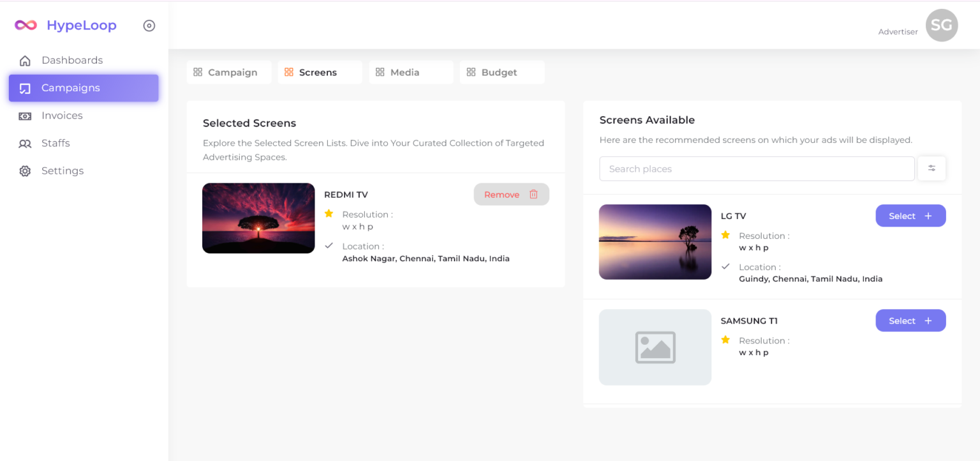Open Settings gear in the sidebar
Screen dimensions: 980x461
coord(25,171)
